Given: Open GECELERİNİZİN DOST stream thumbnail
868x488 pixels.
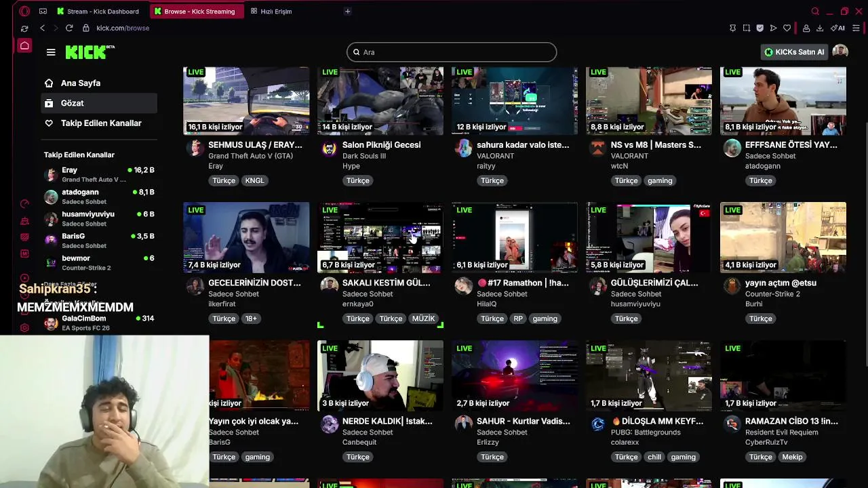Looking at the screenshot, I should [246, 237].
